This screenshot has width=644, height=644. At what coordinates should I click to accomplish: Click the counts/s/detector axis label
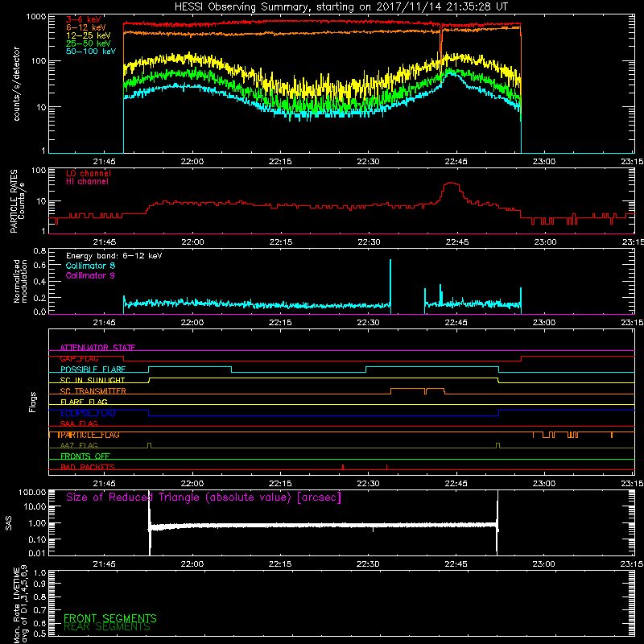[17, 84]
